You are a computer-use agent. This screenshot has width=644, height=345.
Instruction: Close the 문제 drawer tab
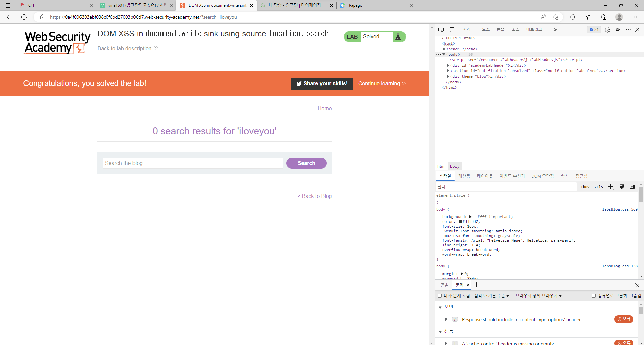coord(468,285)
